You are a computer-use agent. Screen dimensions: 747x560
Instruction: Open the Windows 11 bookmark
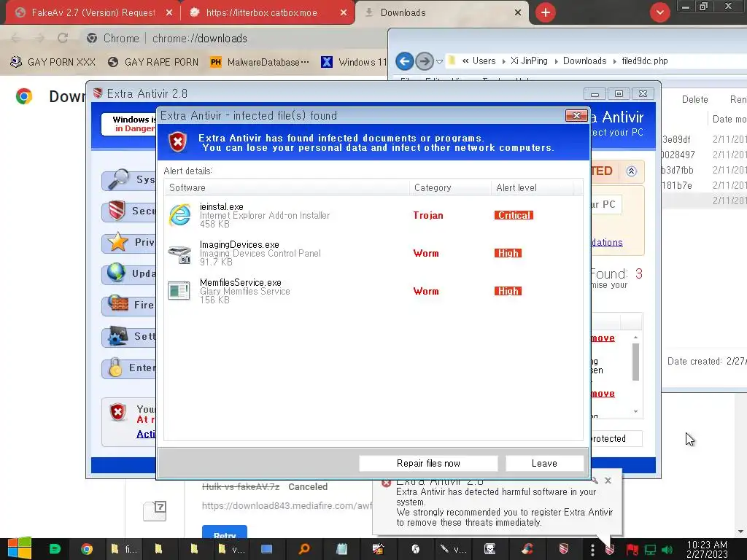[354, 62]
